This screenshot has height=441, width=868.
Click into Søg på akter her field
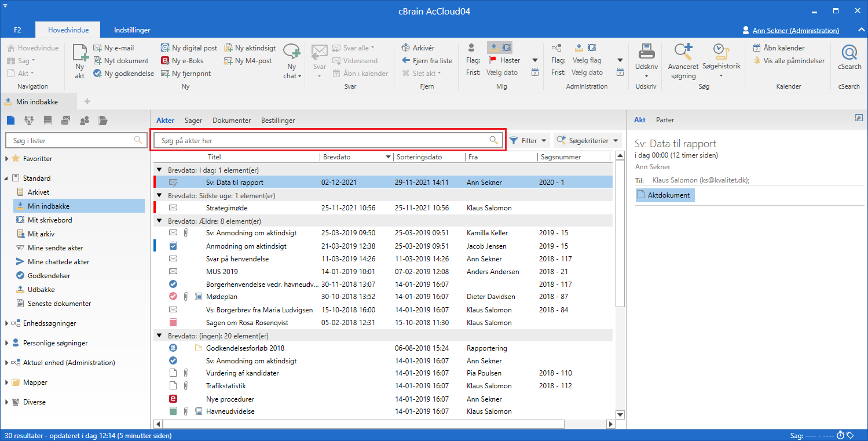[x=327, y=140]
